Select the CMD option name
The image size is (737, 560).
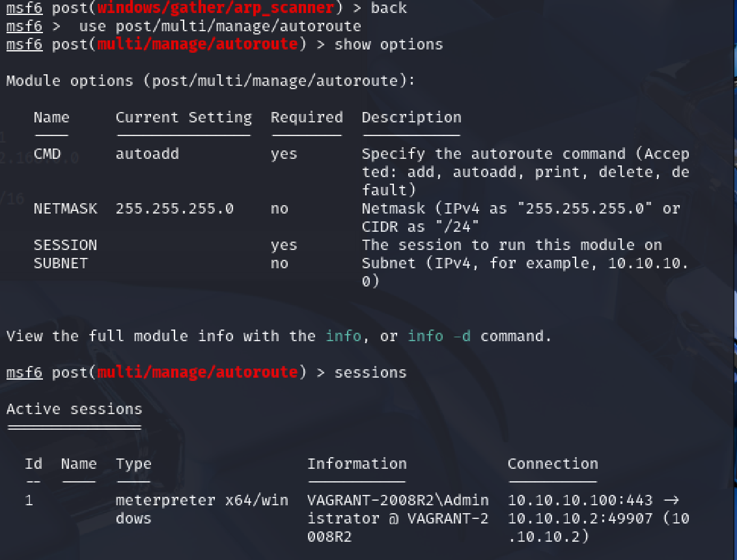tap(47, 154)
